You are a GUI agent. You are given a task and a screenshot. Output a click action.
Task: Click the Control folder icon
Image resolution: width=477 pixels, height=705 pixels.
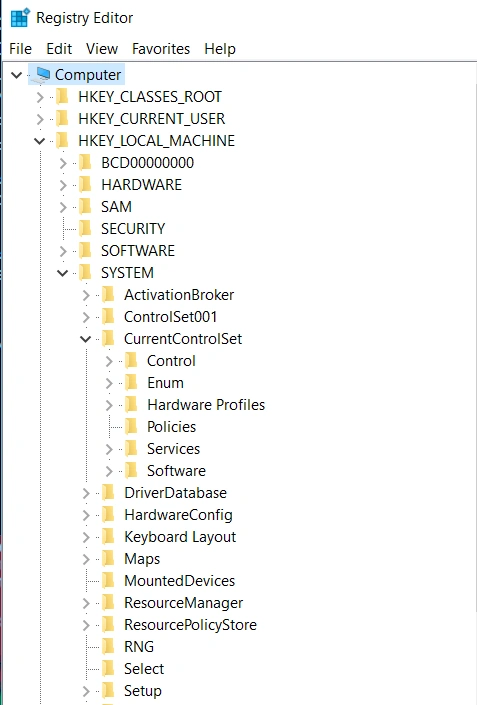tap(131, 361)
